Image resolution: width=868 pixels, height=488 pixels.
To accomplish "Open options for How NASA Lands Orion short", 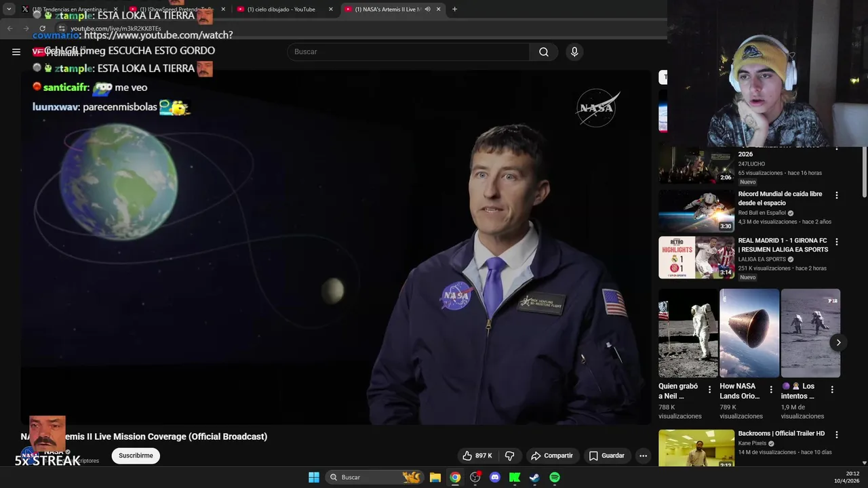I will pos(771,390).
